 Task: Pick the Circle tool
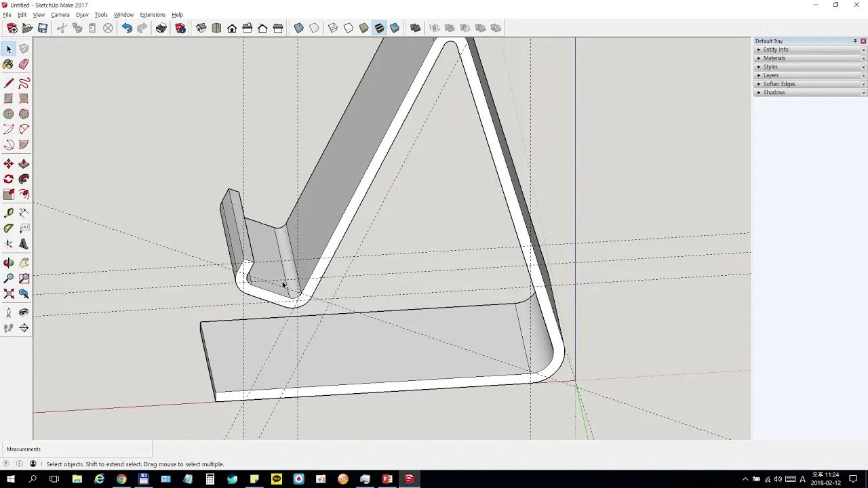8,115
